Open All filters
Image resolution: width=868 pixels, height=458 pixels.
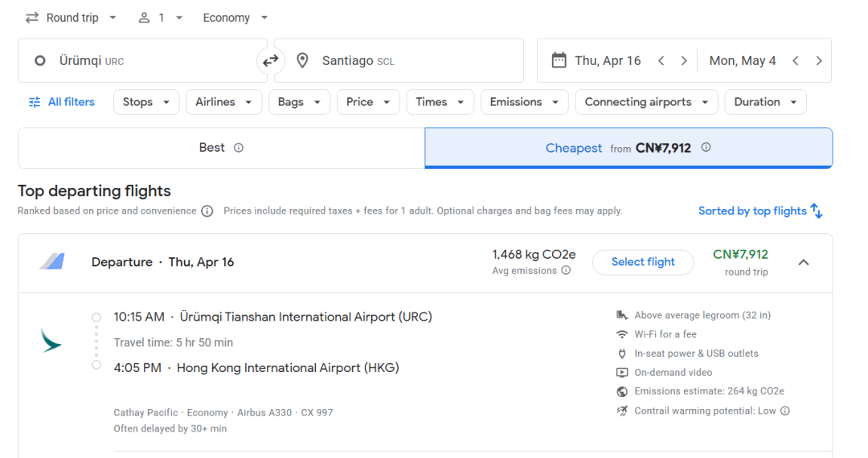[61, 102]
